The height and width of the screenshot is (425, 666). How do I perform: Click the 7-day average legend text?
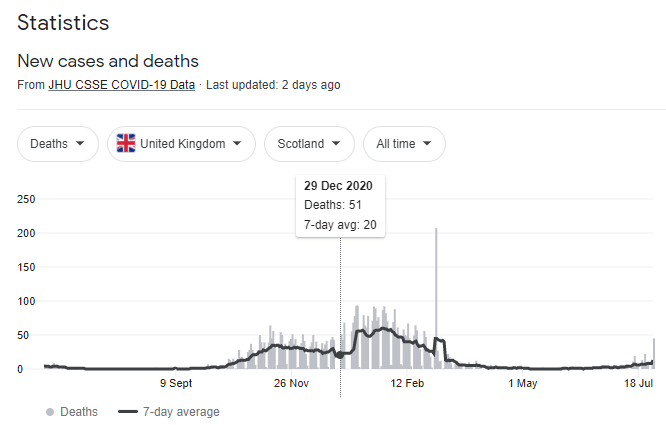click(x=182, y=412)
